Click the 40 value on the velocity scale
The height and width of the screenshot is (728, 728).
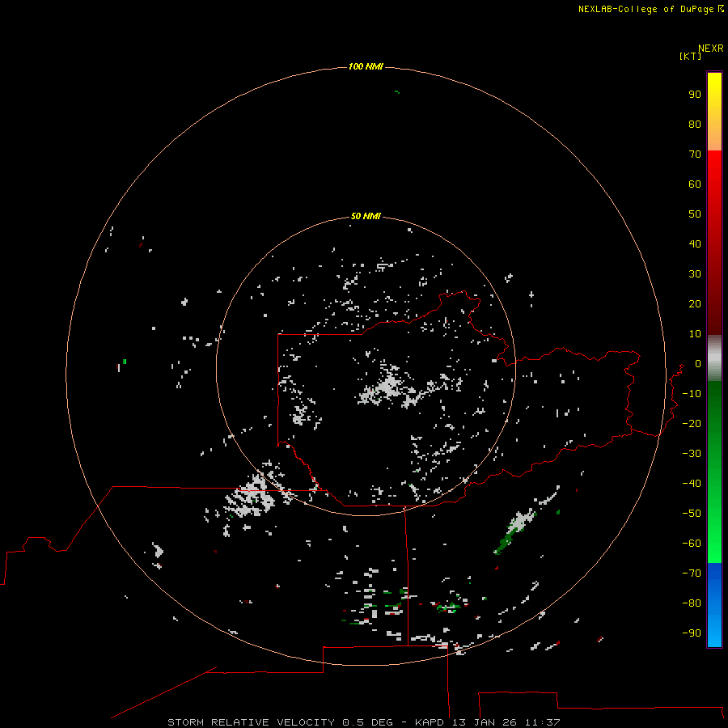(695, 244)
